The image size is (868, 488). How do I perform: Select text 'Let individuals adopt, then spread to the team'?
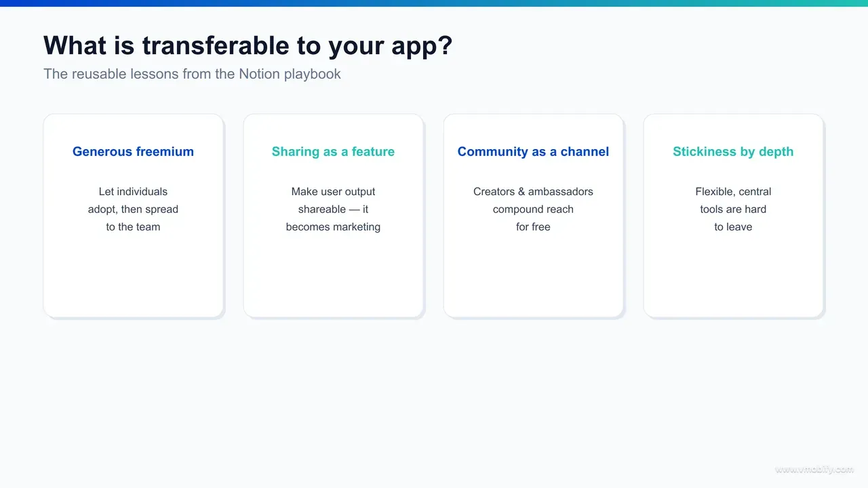coord(133,209)
